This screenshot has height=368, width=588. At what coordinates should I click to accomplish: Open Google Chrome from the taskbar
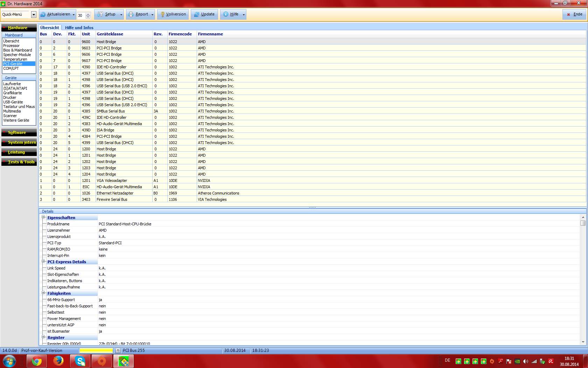click(37, 361)
